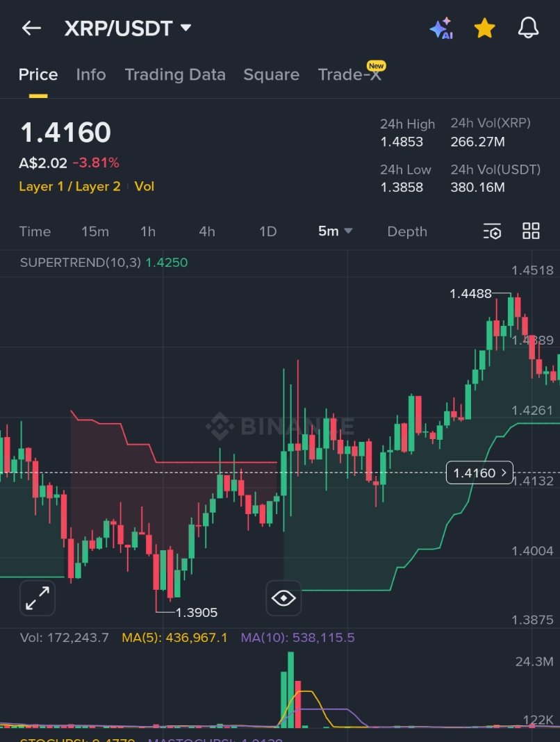The width and height of the screenshot is (560, 742).
Task: Select the 1h chart interval
Action: coord(148,231)
